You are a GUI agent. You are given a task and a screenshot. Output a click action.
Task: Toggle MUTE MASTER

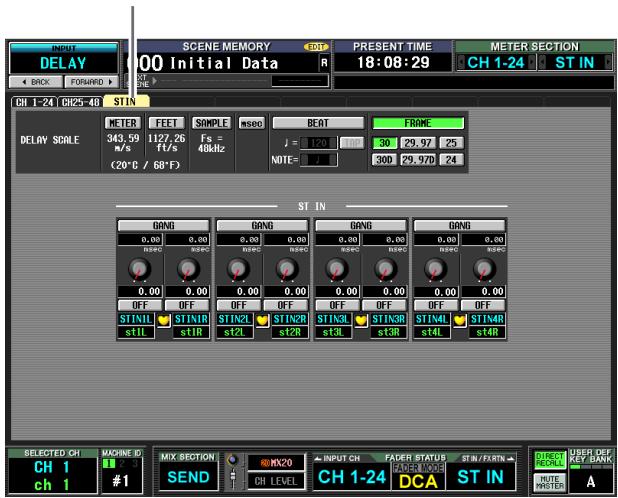(550, 483)
